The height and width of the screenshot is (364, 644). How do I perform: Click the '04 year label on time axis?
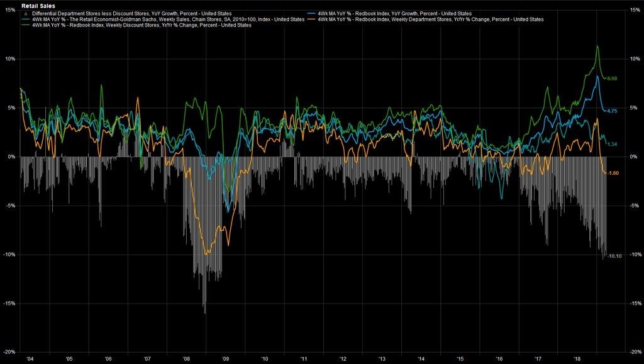[x=30, y=359]
